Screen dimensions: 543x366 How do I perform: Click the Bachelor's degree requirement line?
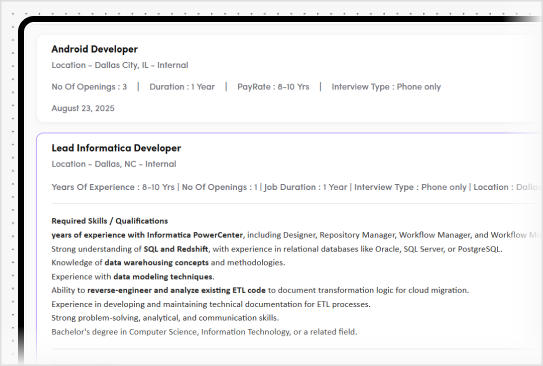point(204,332)
